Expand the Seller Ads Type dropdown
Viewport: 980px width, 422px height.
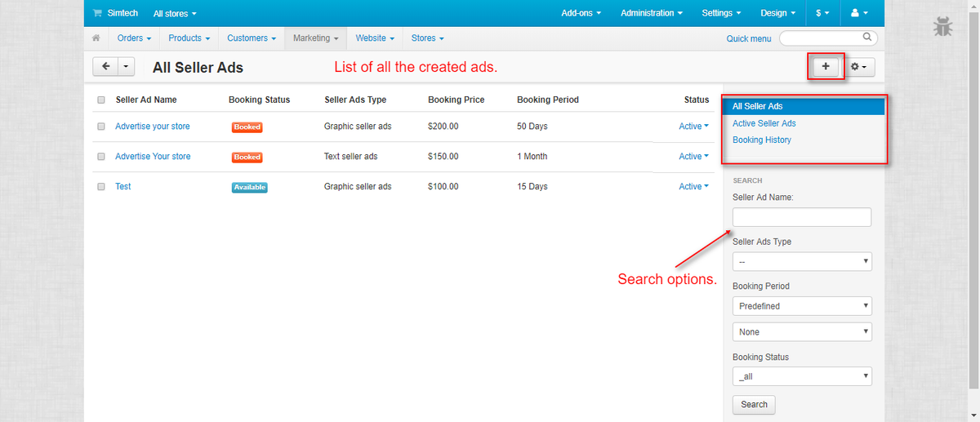click(802, 262)
